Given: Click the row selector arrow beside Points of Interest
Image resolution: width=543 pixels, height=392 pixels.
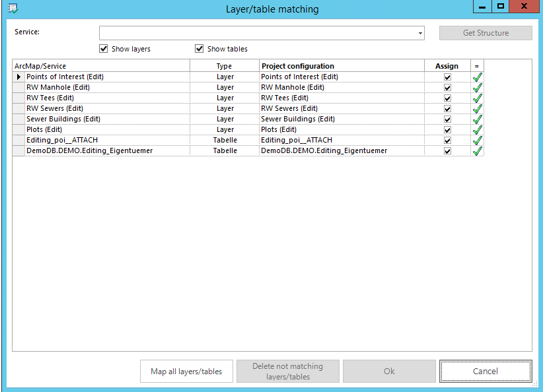Looking at the screenshot, I should pyautogui.click(x=18, y=77).
